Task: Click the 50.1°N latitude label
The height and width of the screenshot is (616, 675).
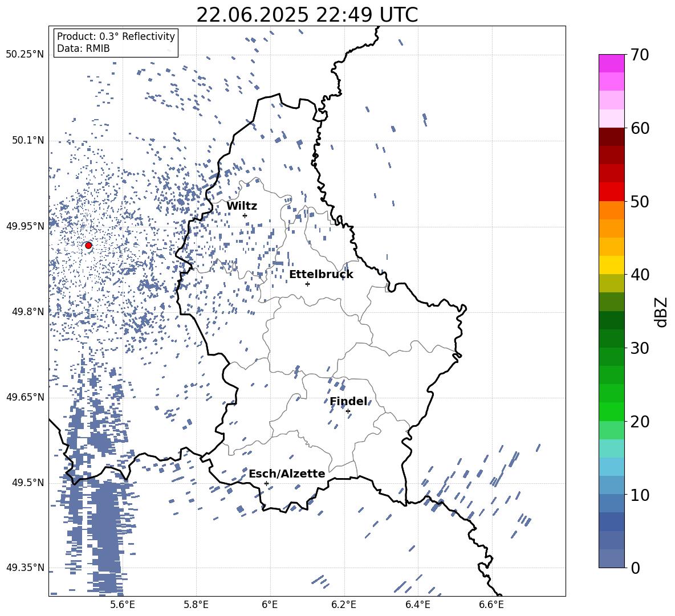Action: (28, 140)
